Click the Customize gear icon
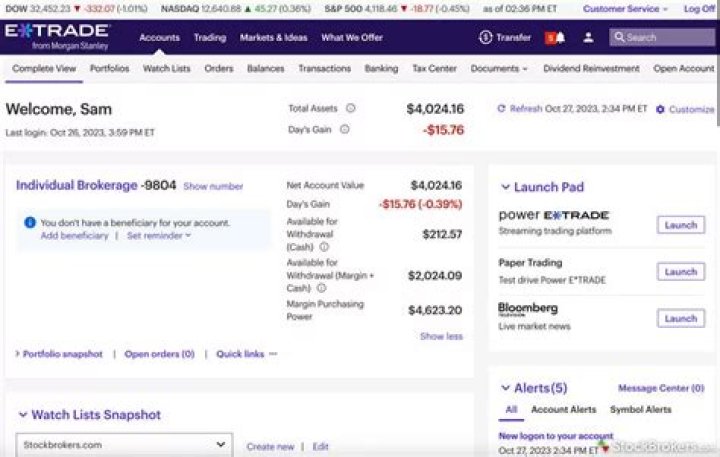720x457 pixels. coord(660,109)
